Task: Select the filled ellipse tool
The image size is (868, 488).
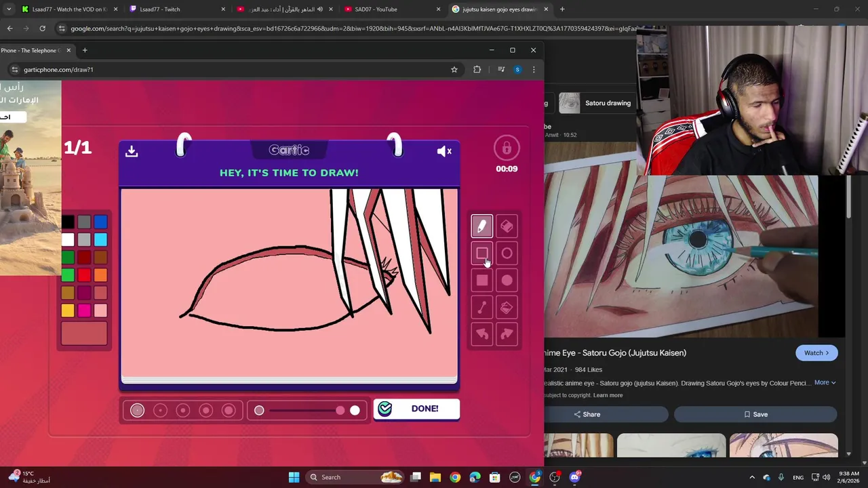Action: tap(507, 280)
